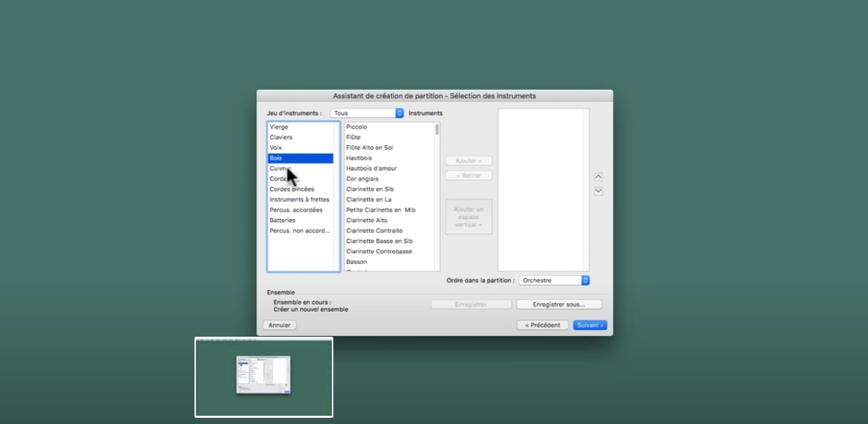This screenshot has width=868, height=424.
Task: Select Clarinette en Sib instrument
Action: pos(370,189)
